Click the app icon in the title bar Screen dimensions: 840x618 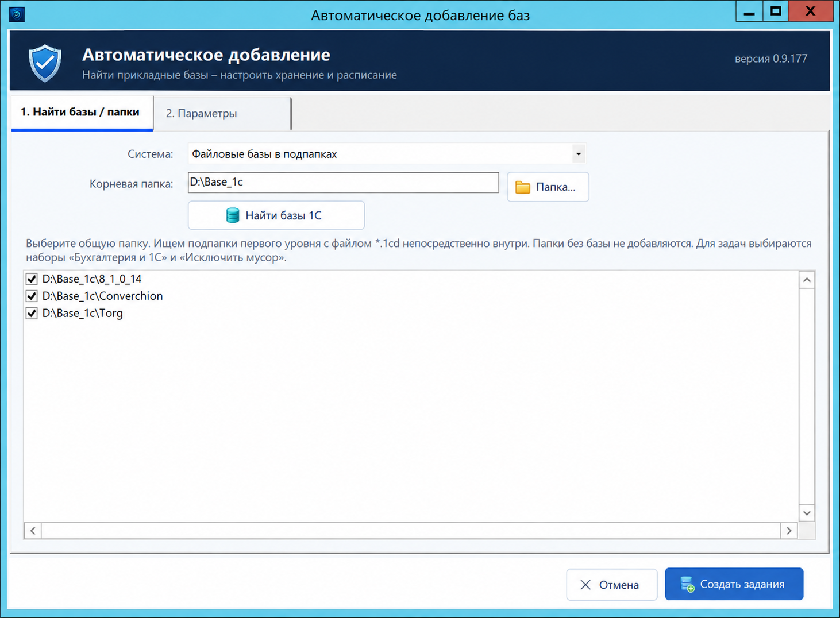click(x=17, y=14)
